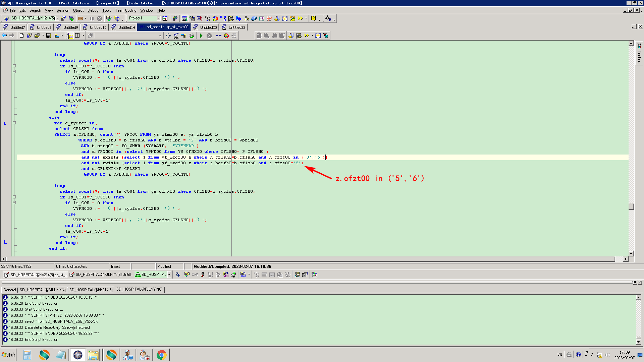Toggle the split-view editor layout button

tap(77, 36)
